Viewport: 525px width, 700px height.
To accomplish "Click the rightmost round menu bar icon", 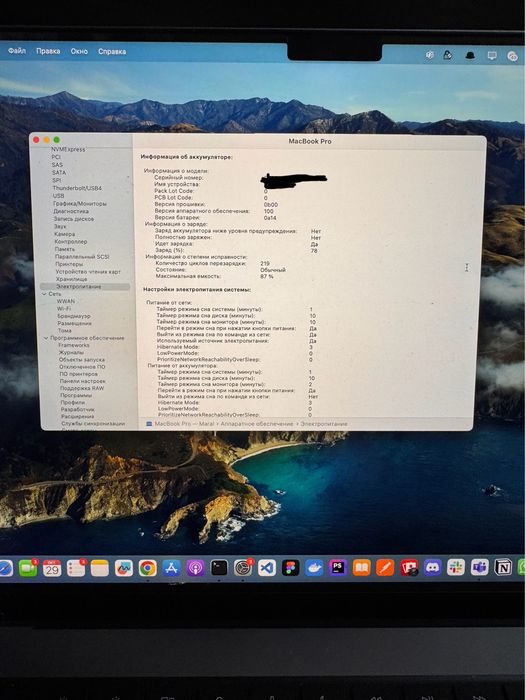I will click(512, 56).
